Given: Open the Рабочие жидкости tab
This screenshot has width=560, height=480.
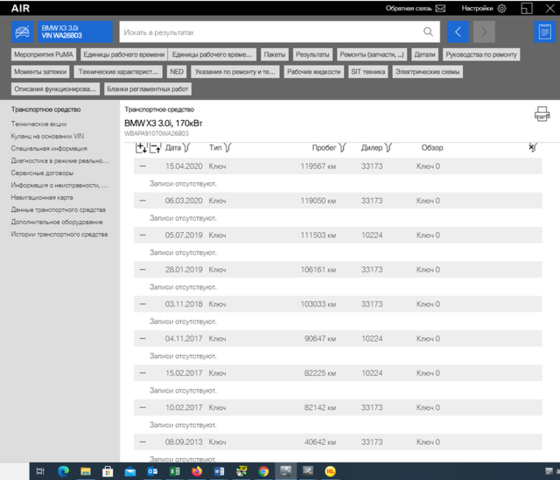Looking at the screenshot, I should (x=314, y=71).
